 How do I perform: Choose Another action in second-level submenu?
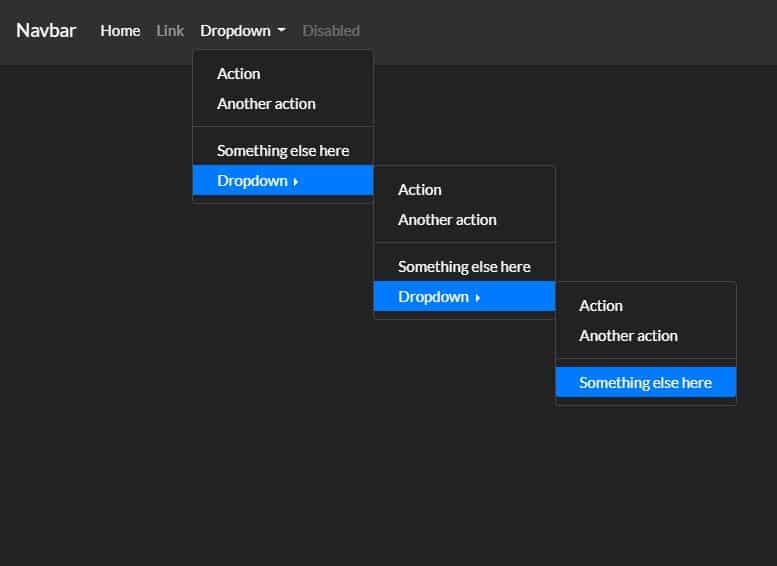[x=447, y=220]
